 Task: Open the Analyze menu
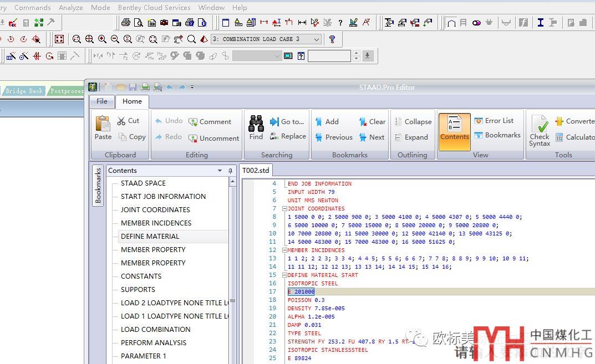coord(70,8)
